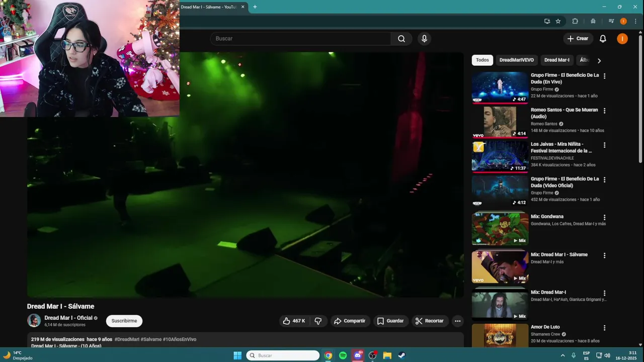Switch to Dread Mar I - Sálvame browser tab

(209, 7)
